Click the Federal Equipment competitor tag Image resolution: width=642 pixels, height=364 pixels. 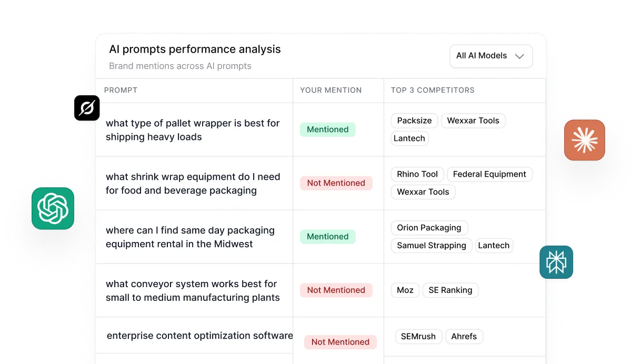click(x=489, y=174)
